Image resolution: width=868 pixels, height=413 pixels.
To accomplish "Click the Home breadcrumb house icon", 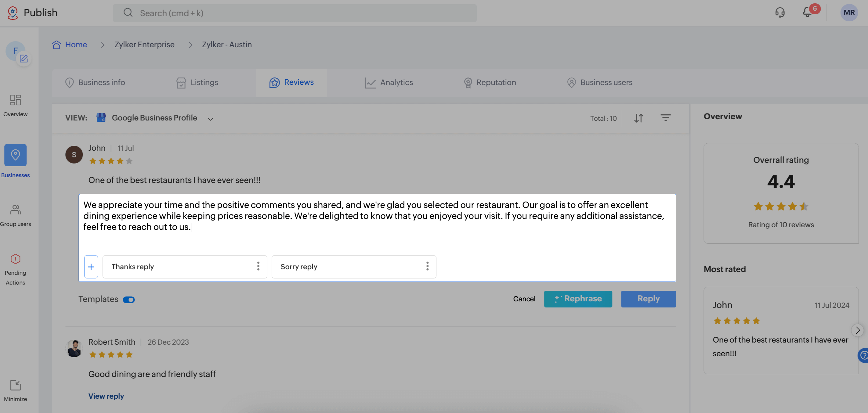I will pos(56,45).
